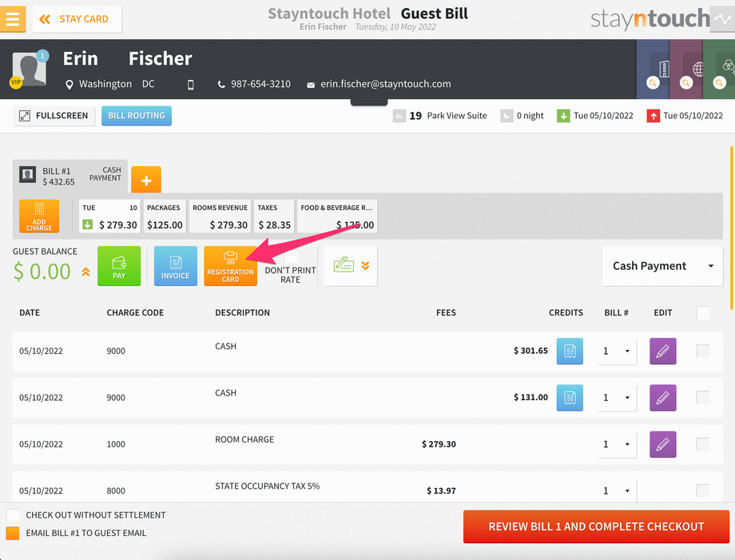The image size is (735, 560).
Task: Toggle the select-all checkbox in the header
Action: [x=703, y=312]
